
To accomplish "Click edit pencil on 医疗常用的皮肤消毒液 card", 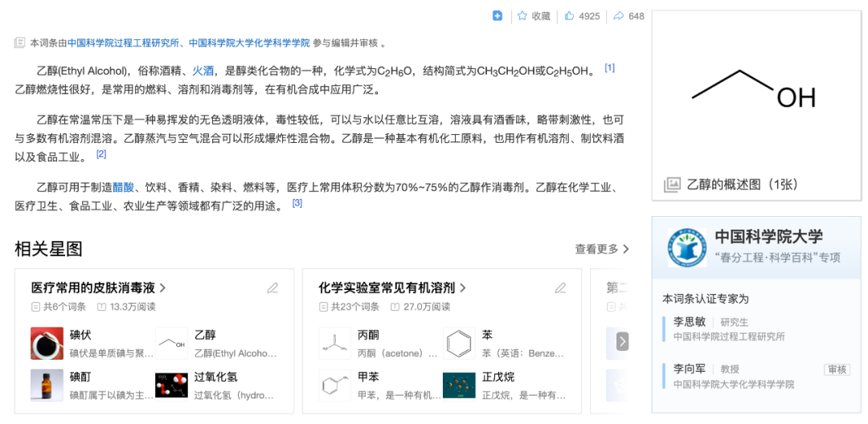I will pyautogui.click(x=272, y=288).
